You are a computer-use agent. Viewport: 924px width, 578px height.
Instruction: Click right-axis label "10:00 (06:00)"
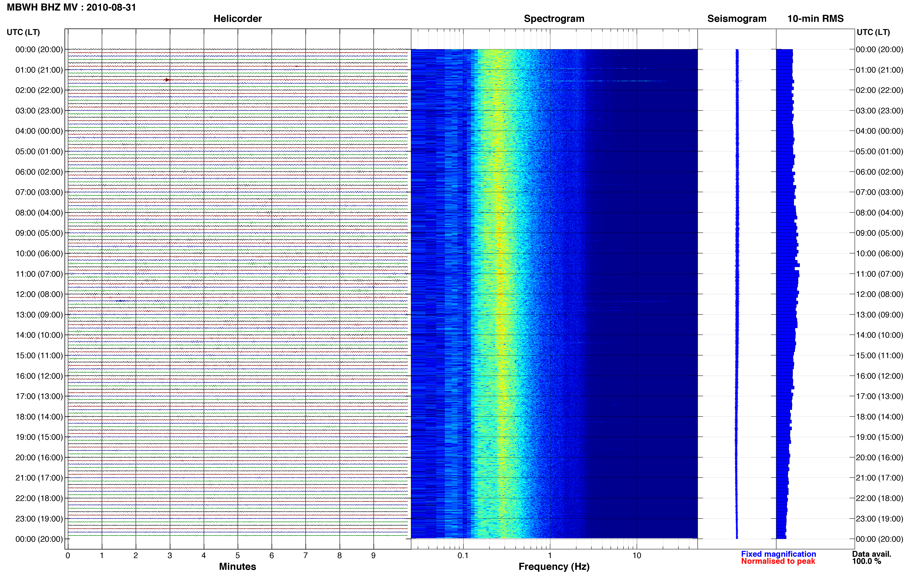point(880,253)
